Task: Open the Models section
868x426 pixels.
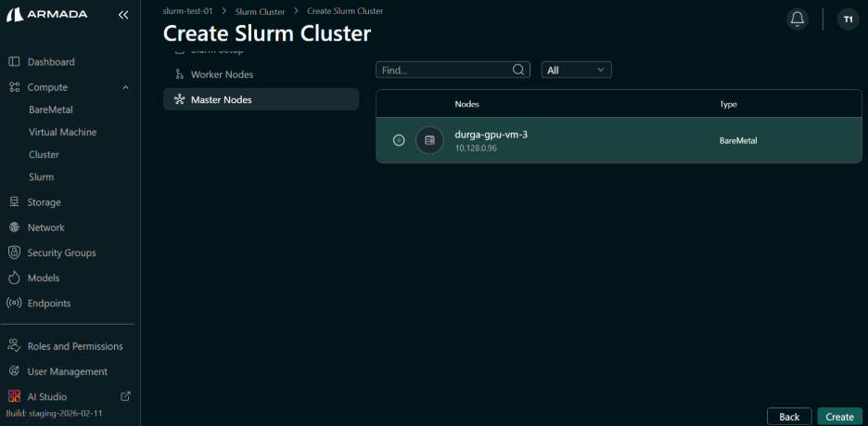Action: click(44, 278)
